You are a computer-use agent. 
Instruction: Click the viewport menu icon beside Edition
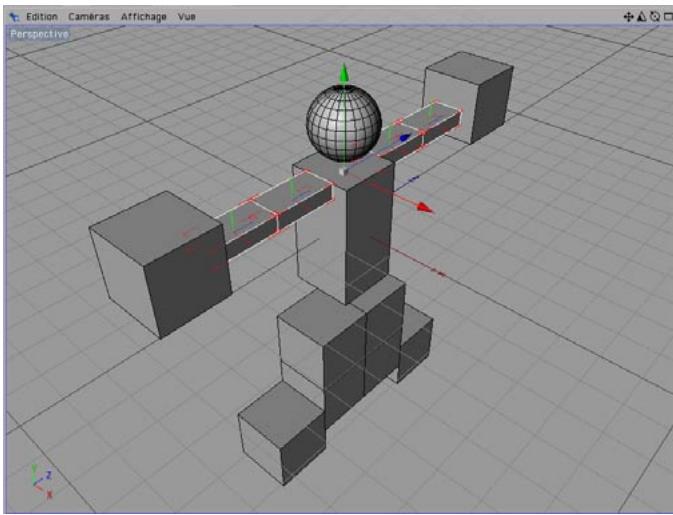click(x=14, y=17)
